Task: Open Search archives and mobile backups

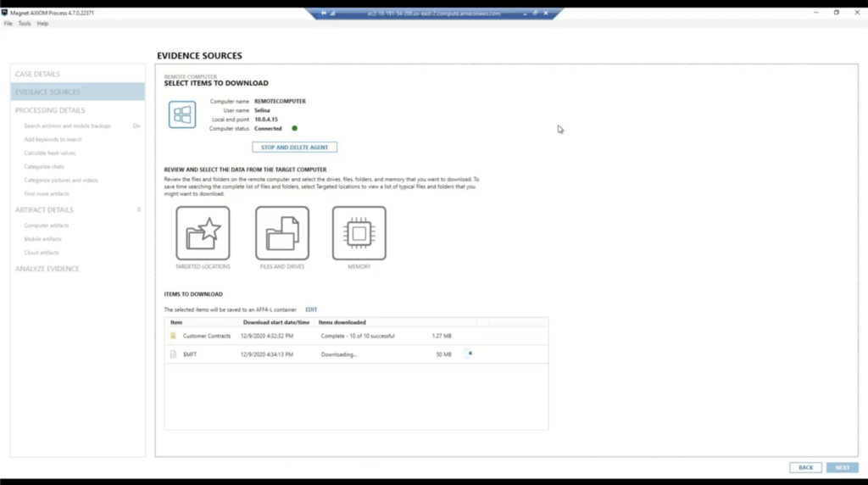Action: pyautogui.click(x=68, y=126)
